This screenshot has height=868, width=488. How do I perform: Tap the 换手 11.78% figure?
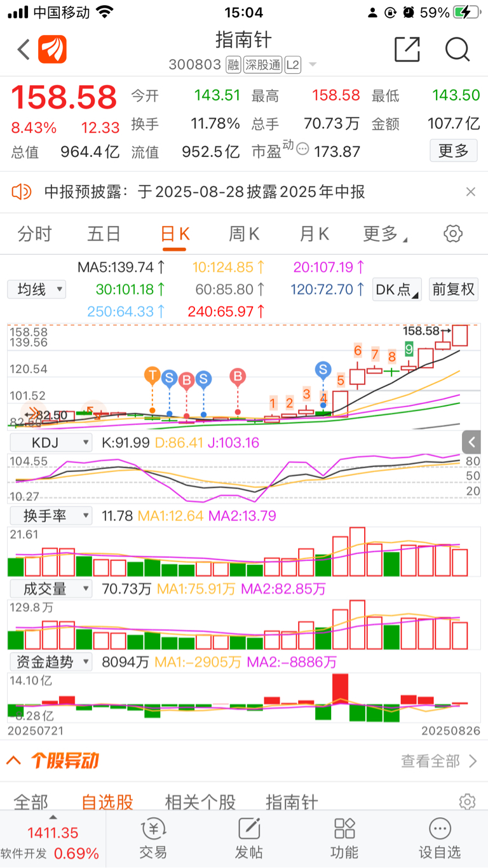point(186,123)
